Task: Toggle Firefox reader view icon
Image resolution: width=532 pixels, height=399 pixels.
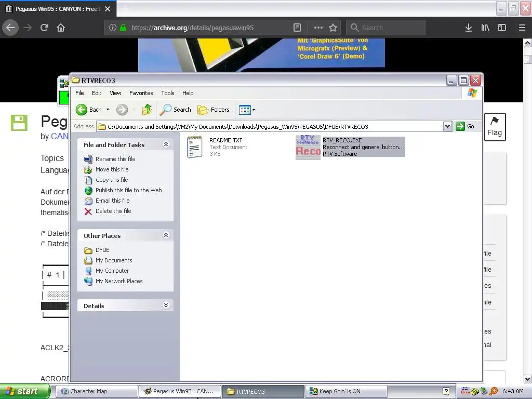Action: (297, 28)
